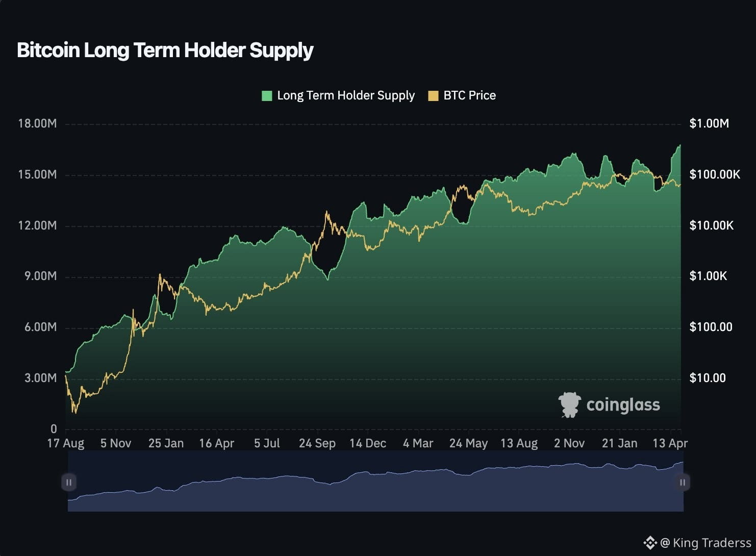
Task: Select the $10.00K price axis label
Action: tap(712, 225)
